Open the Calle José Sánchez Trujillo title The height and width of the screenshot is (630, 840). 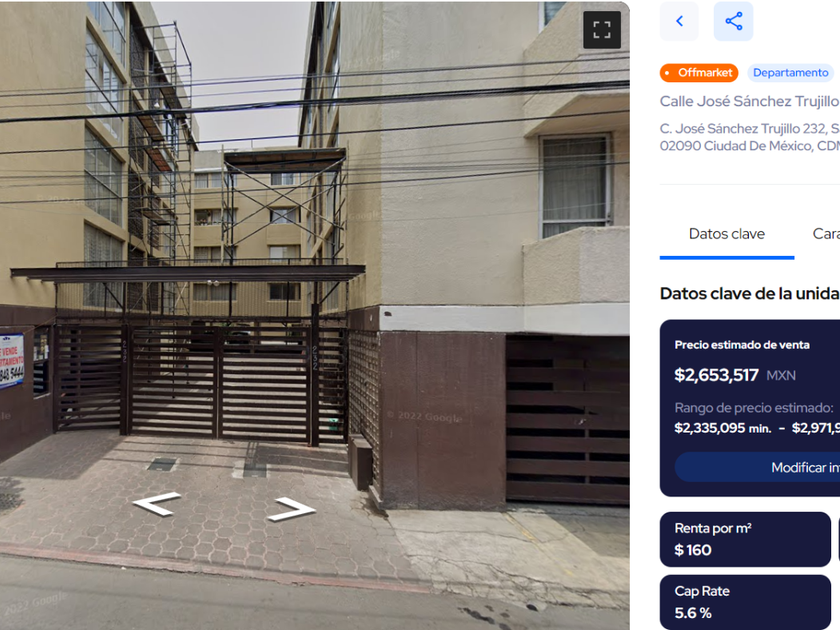click(749, 101)
